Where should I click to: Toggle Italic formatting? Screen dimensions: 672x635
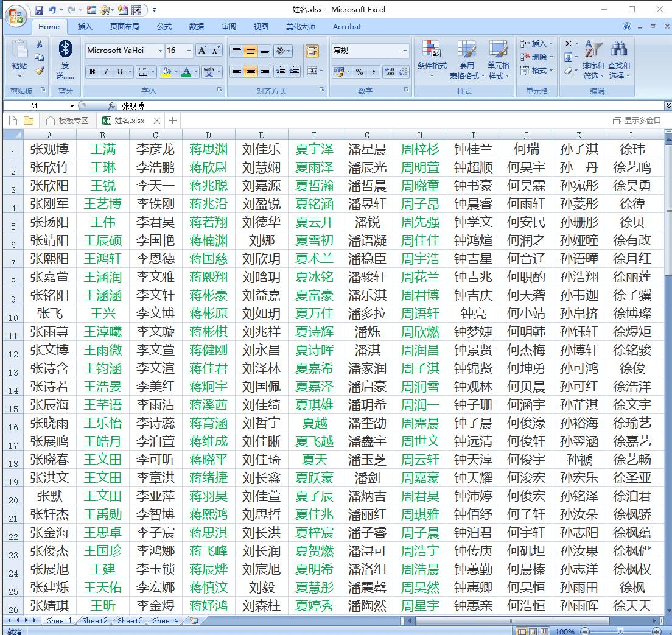coord(106,72)
